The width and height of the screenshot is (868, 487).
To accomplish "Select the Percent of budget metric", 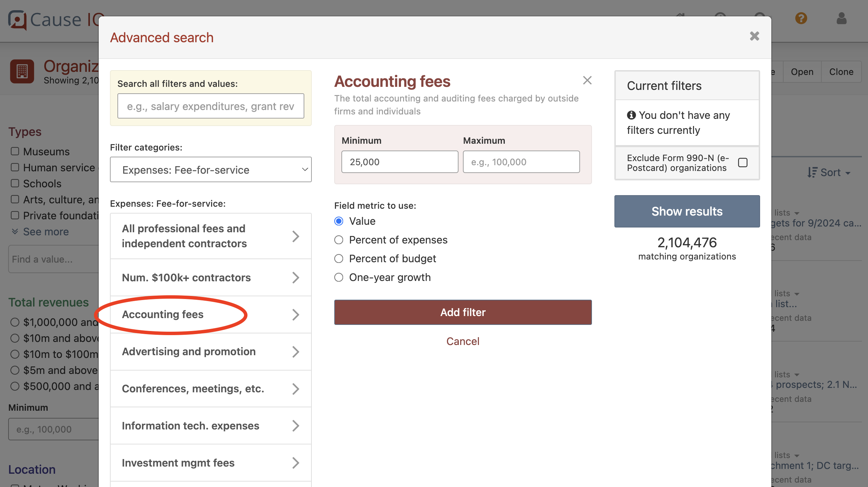I will tap(339, 258).
